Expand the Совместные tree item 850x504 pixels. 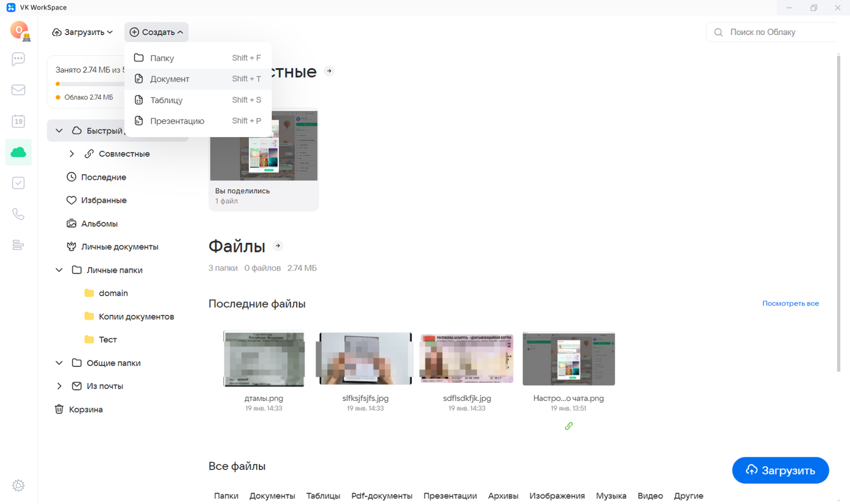pyautogui.click(x=72, y=154)
